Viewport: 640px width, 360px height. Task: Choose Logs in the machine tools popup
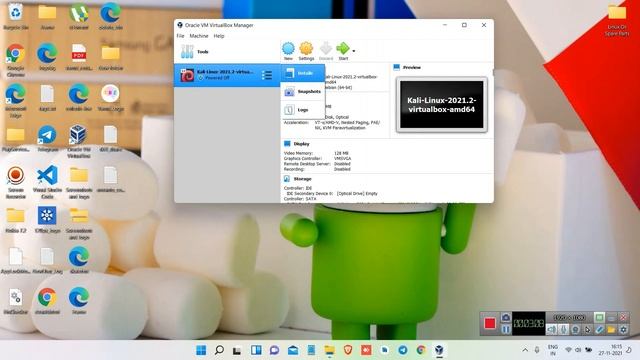pyautogui.click(x=302, y=110)
